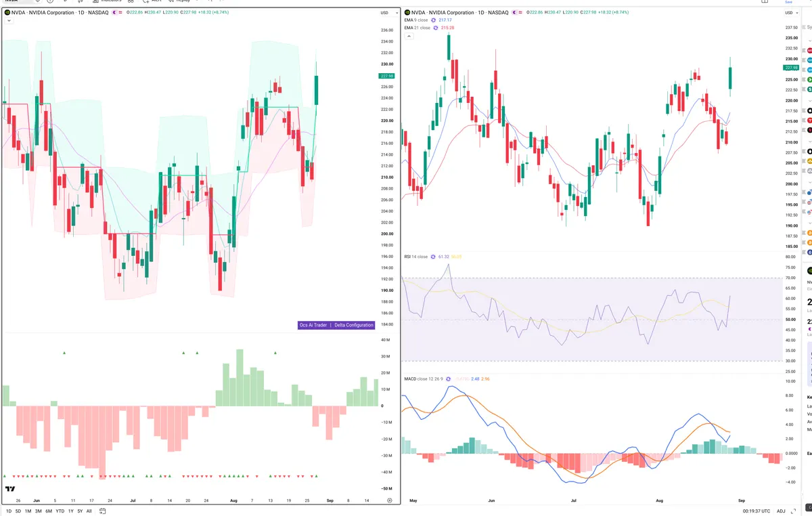
Task: Click the 227.98 price label on right chart
Action: 790,68
